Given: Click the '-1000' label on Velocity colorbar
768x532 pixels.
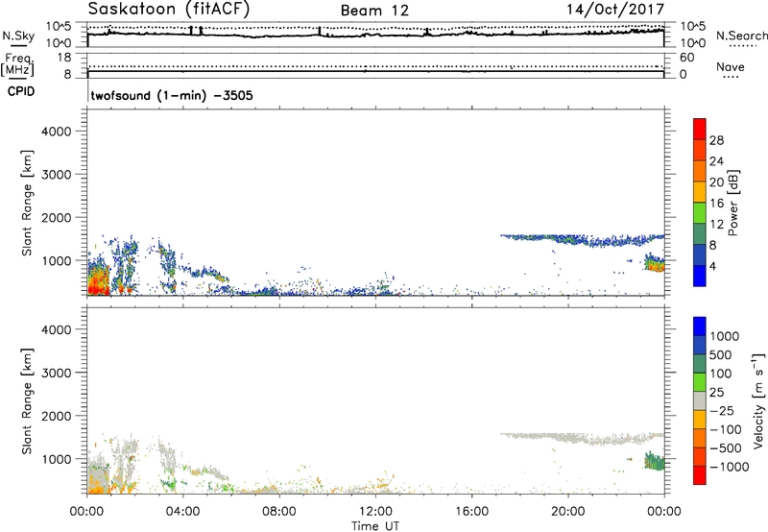Looking at the screenshot, I should click(729, 467).
